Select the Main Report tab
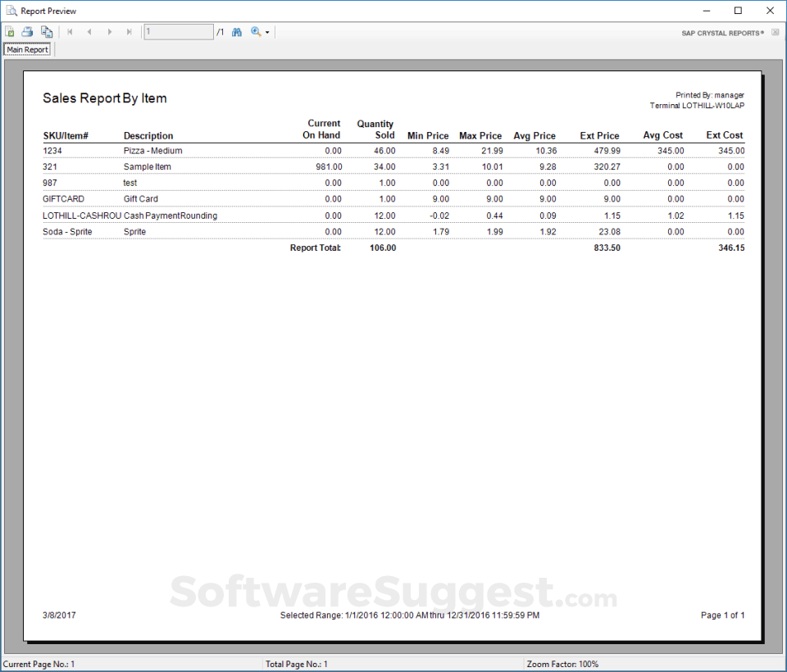 (28, 50)
